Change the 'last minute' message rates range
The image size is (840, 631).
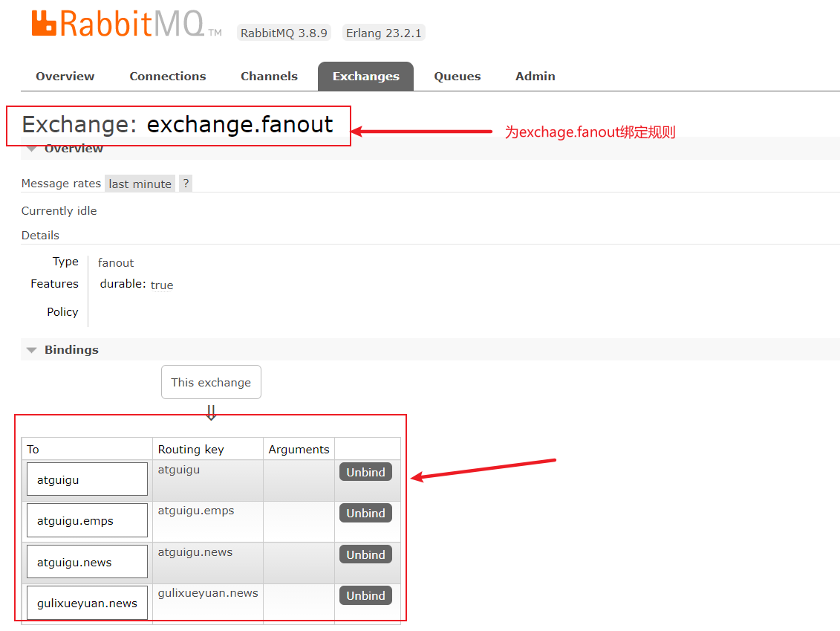point(140,184)
